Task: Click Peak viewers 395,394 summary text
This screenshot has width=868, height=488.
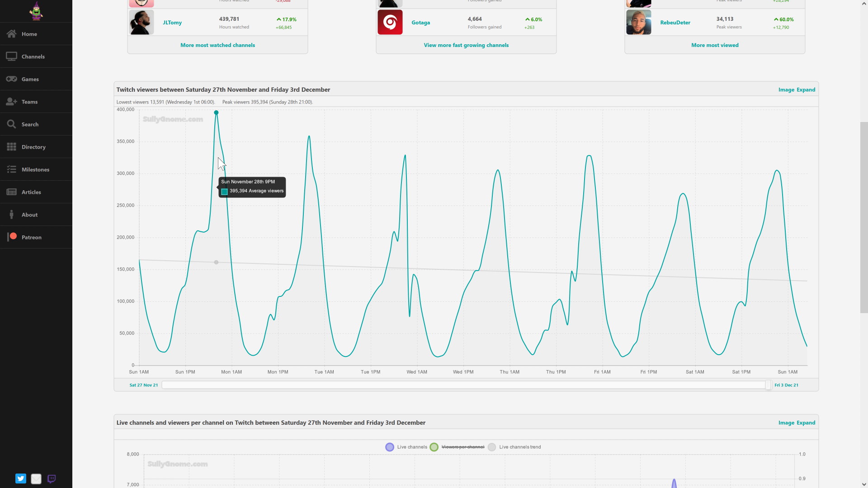Action: 268,102
